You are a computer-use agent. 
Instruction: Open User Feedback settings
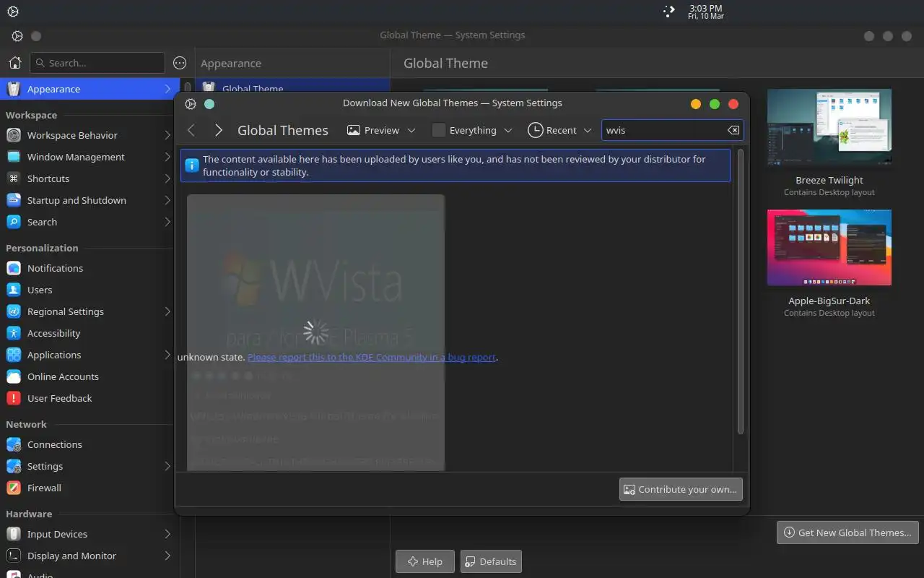(87, 398)
